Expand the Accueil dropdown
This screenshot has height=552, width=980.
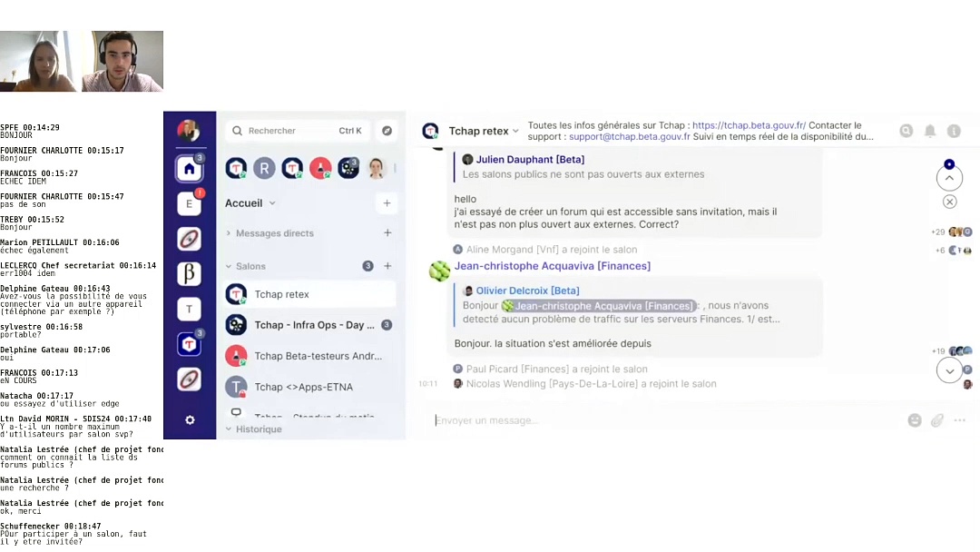[272, 203]
